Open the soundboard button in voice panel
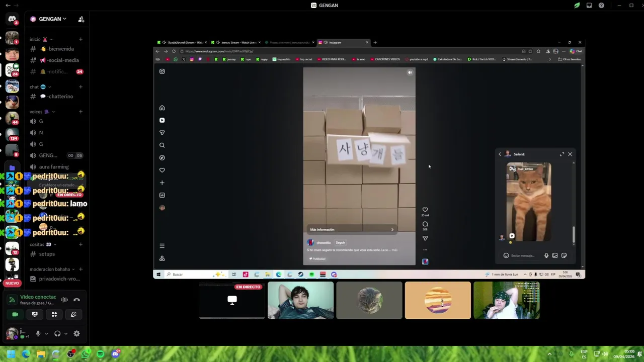Screen dimensions: 644x362 tap(73, 314)
